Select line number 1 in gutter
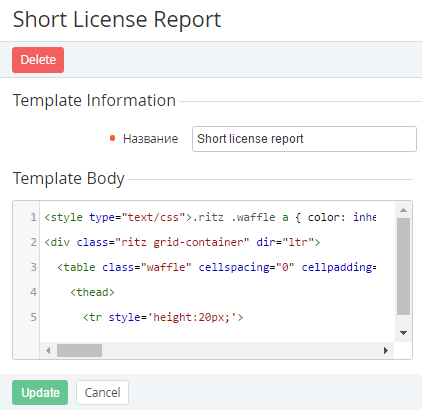Screen dimensions: 422x410 (33, 217)
